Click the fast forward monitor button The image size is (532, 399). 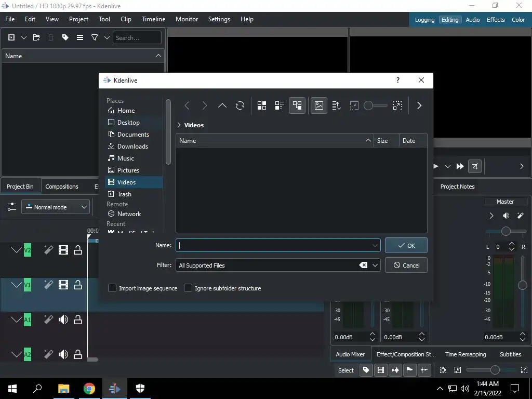coord(460,166)
